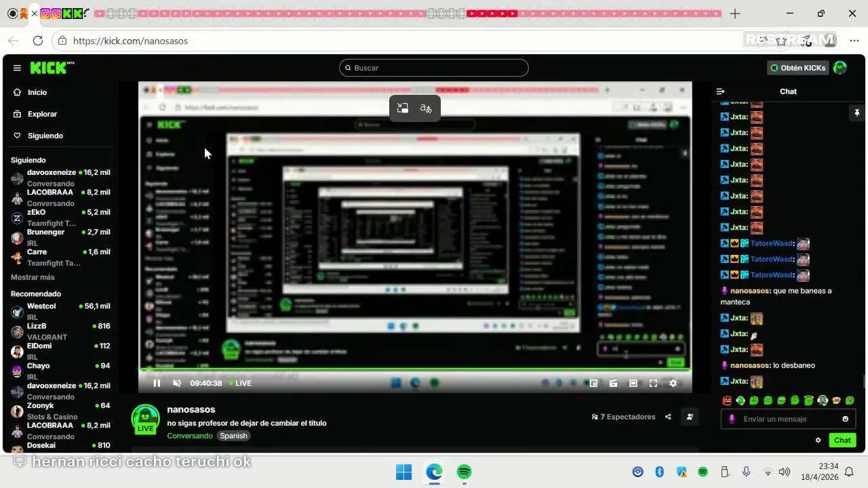This screenshot has width=868, height=488.
Task: Open zEkO channel in sidebar
Action: pos(60,218)
